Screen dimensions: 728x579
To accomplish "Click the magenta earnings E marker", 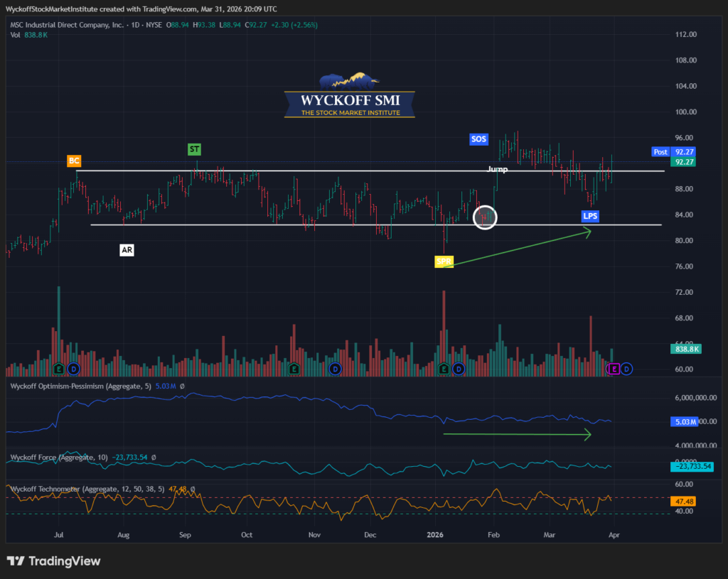I will click(x=614, y=369).
